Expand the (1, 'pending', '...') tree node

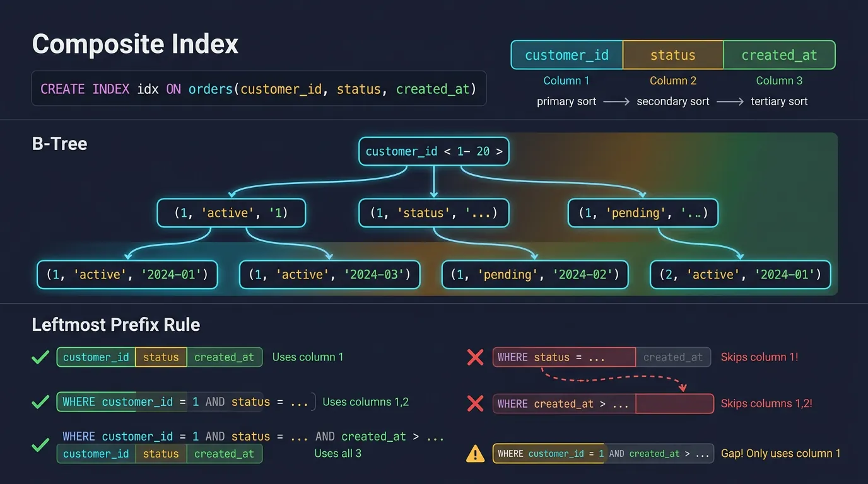click(643, 213)
